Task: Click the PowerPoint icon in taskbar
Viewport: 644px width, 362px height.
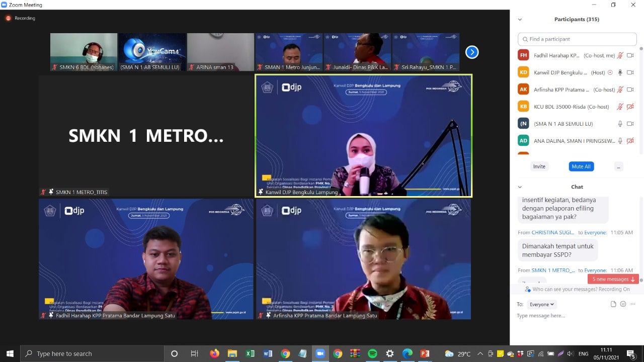Action: 425,353
